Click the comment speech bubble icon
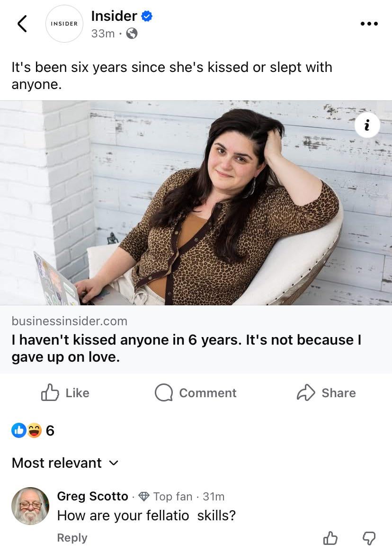Viewport: 392px width, 552px height. [164, 392]
